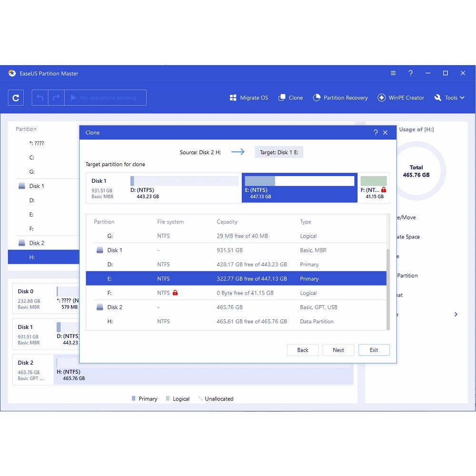
Task: Click the right chevron arrow in side panel
Action: tap(456, 314)
